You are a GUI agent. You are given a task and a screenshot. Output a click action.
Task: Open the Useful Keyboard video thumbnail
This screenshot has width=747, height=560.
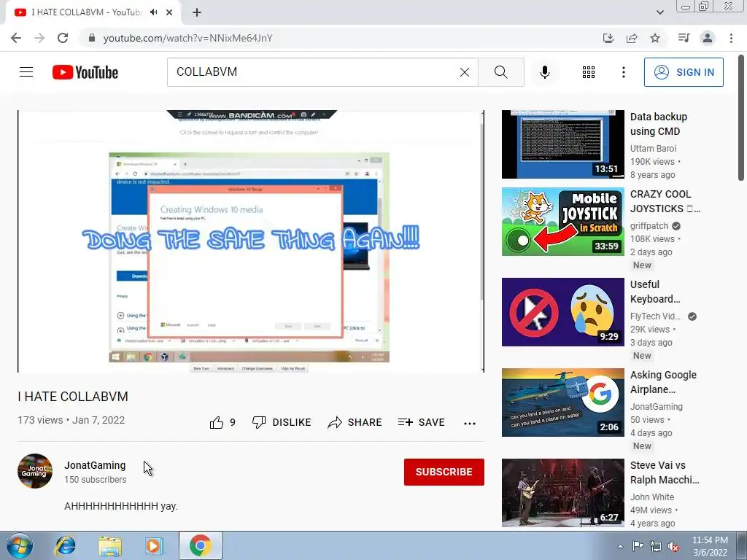(x=562, y=312)
